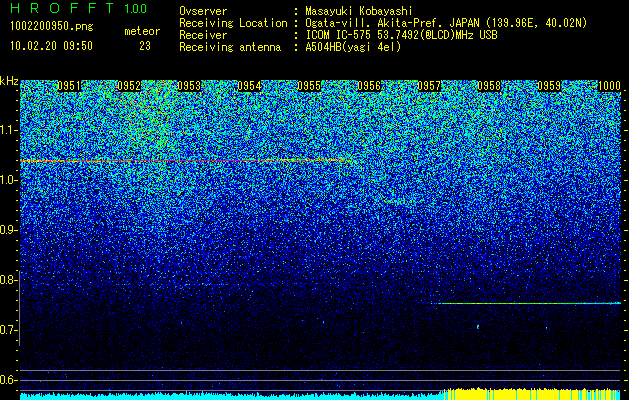Click the 0.7 frequency axis label
Screen dimensions: 629x400
tap(8, 330)
